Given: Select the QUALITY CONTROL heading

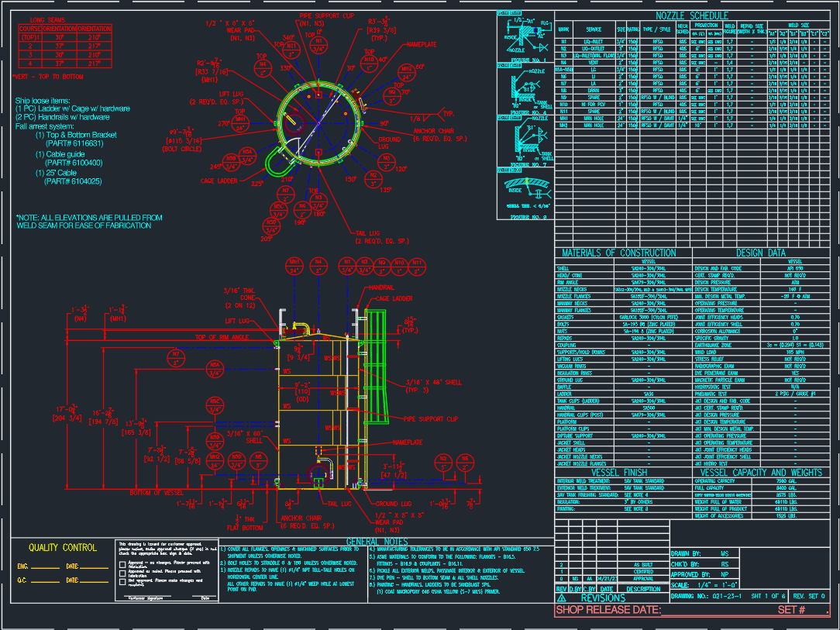Looking at the screenshot, I should tap(63, 548).
